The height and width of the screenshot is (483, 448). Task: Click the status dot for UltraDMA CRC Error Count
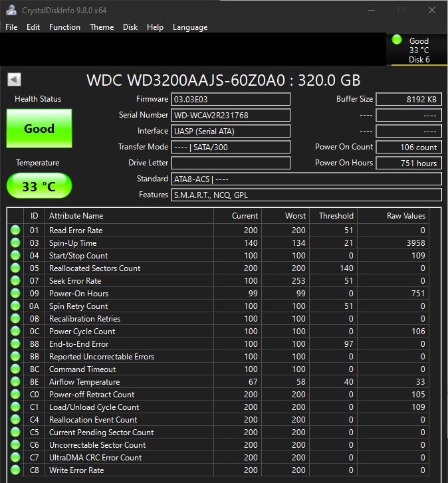click(15, 458)
